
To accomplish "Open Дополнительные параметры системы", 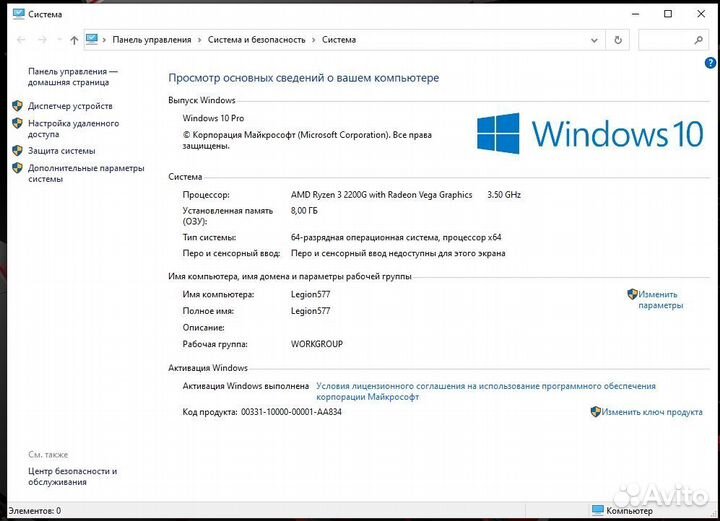I will (86, 173).
